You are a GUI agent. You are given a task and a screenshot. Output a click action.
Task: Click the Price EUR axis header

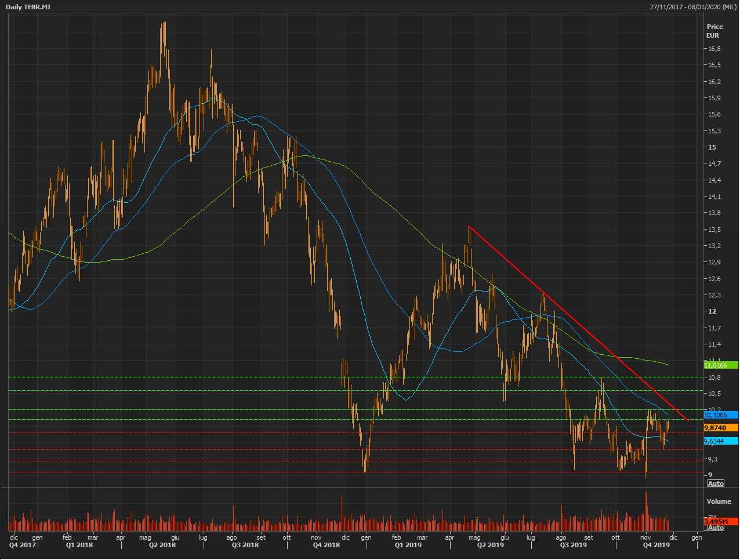click(x=714, y=31)
